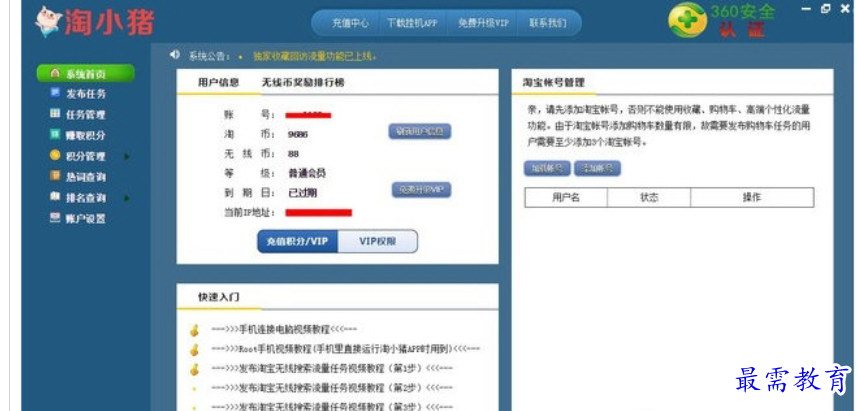Viewport: 857px width, 411px height.
Task: Click the speaker icon beside 系统公告
Action: (175, 54)
